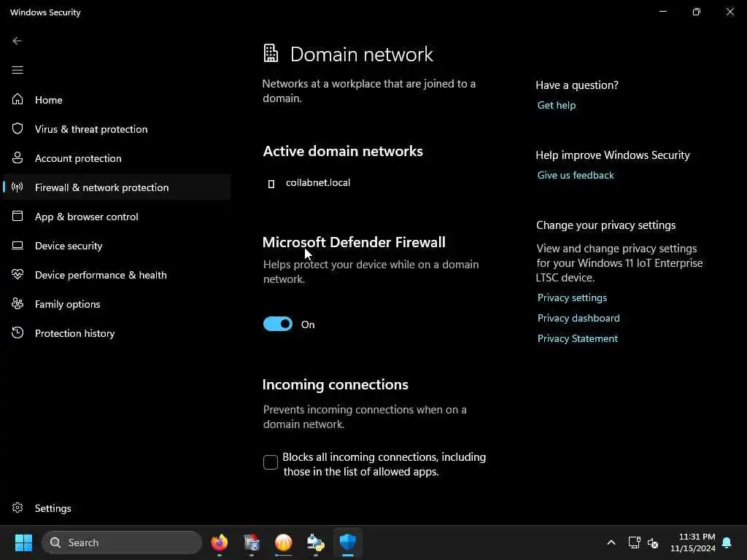Open Firefox from the taskbar
Viewport: 747px width, 560px height.
click(x=219, y=542)
